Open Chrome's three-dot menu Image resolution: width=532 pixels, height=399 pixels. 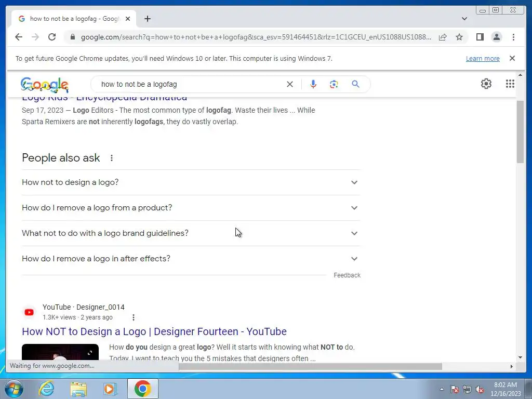[513, 37]
